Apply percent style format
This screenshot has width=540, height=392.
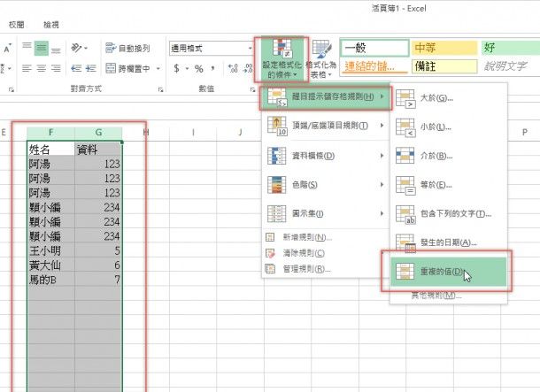point(198,68)
